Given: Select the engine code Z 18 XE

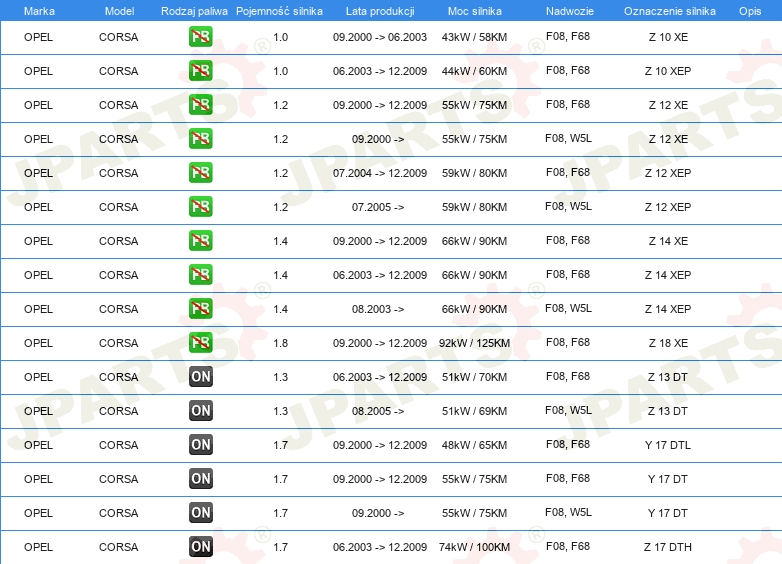Looking at the screenshot, I should coord(668,343).
